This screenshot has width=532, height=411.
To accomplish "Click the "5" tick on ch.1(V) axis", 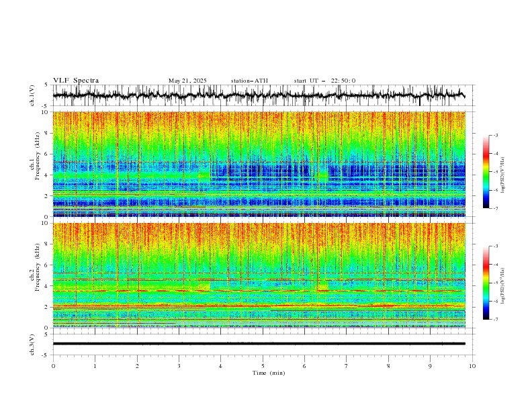I will (x=46, y=85).
